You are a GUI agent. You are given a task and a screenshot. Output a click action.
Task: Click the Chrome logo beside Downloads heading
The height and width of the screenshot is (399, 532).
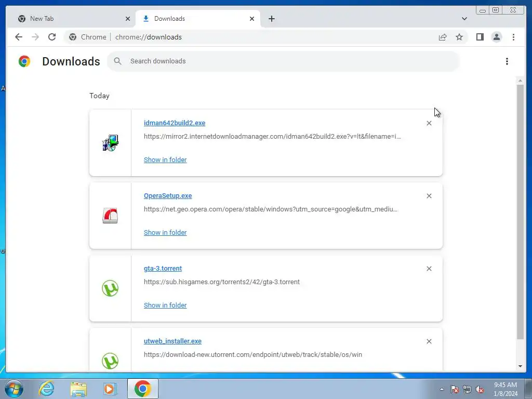click(x=24, y=61)
